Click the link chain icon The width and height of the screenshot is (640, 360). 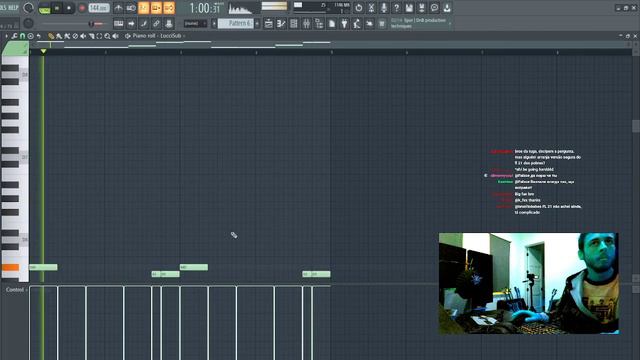tap(156, 24)
